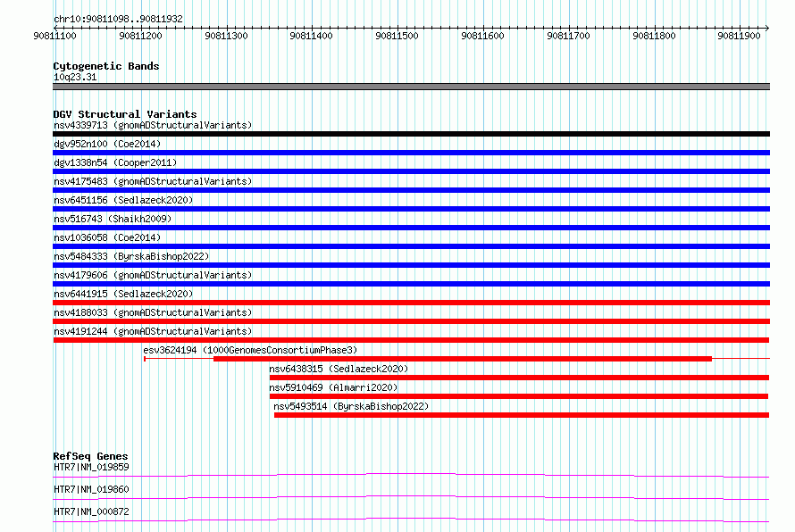Open variant nsv5910469 (Almarri2020) label
Viewport: 795px width, 532px height.
pyautogui.click(x=333, y=387)
